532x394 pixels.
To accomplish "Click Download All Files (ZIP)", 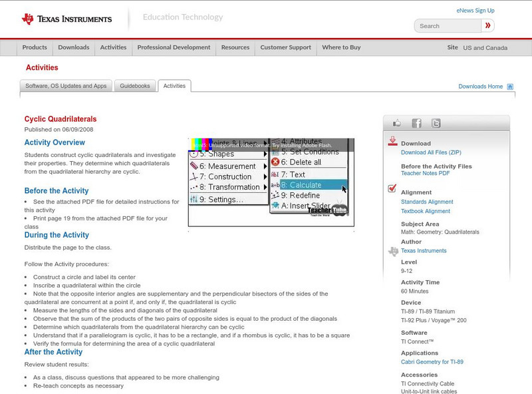I will click(431, 152).
